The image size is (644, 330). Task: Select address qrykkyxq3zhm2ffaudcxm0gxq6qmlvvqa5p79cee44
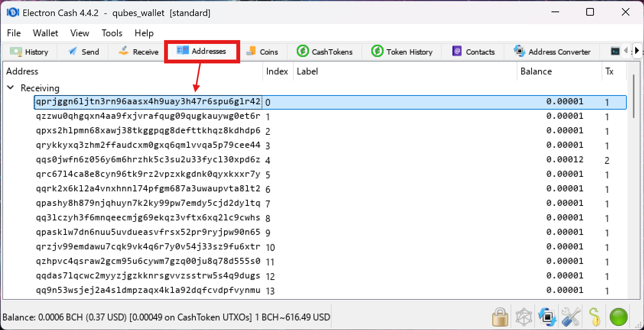[148, 145]
